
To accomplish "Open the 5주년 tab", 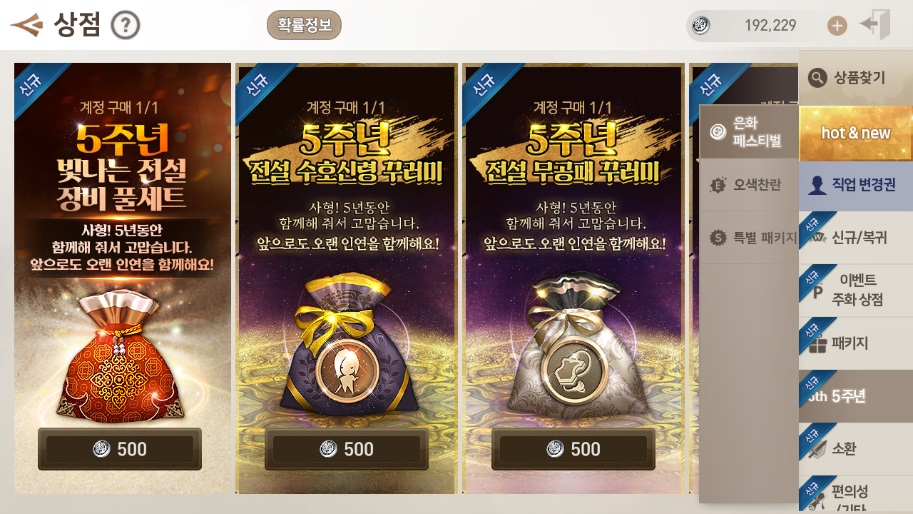I will [x=856, y=396].
